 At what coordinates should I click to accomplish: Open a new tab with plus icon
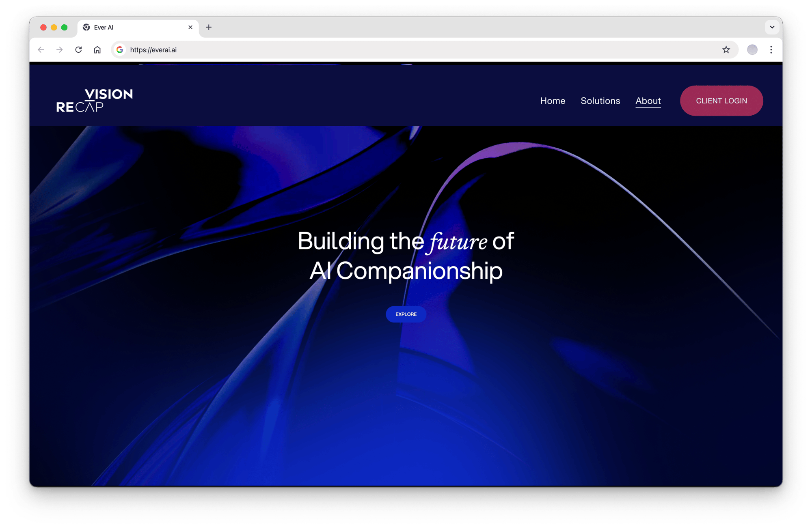coord(209,27)
